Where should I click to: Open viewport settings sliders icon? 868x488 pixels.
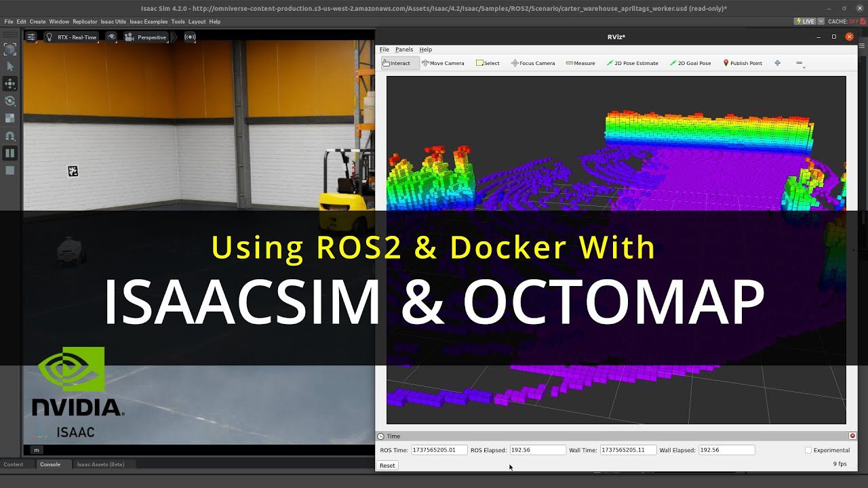tap(31, 37)
